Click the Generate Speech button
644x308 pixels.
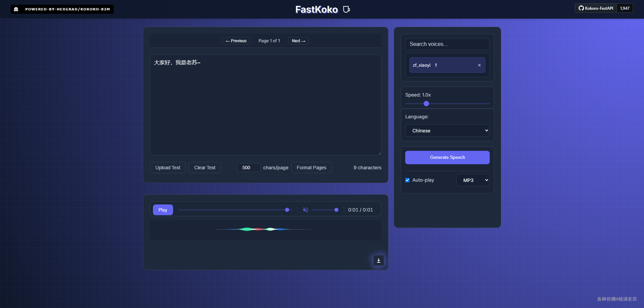(x=447, y=158)
